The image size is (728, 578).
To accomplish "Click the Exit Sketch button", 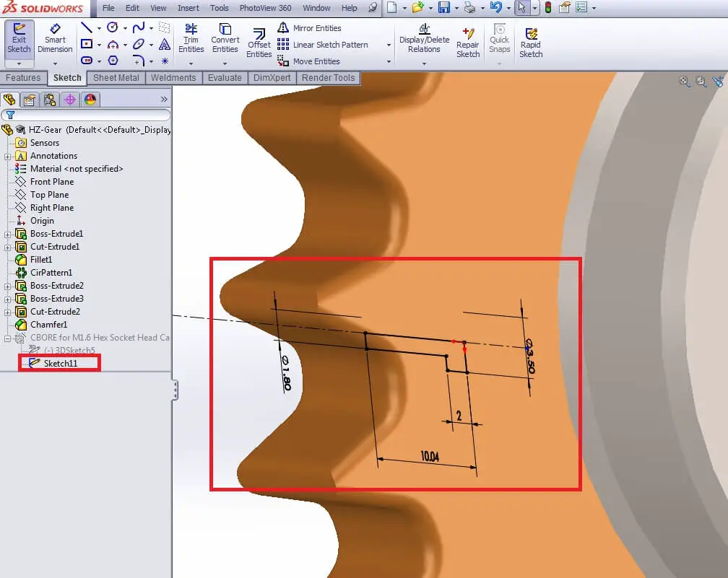I will click(x=19, y=39).
